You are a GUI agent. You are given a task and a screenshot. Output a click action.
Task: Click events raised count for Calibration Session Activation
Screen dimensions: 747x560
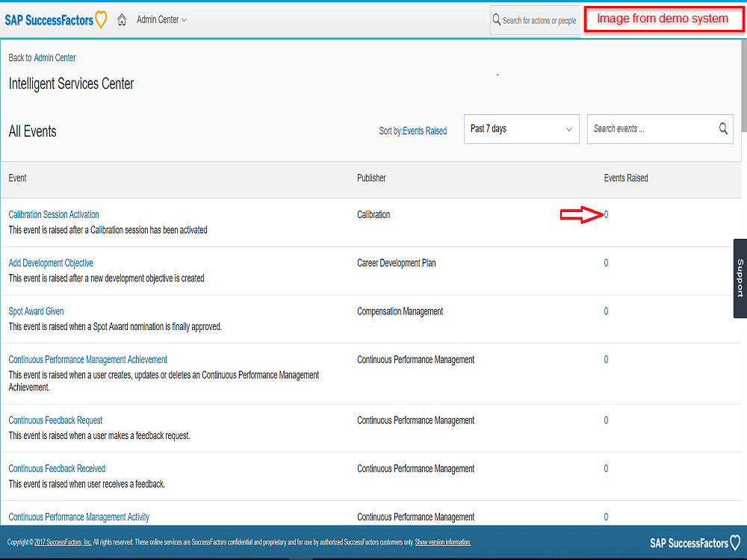coord(606,215)
